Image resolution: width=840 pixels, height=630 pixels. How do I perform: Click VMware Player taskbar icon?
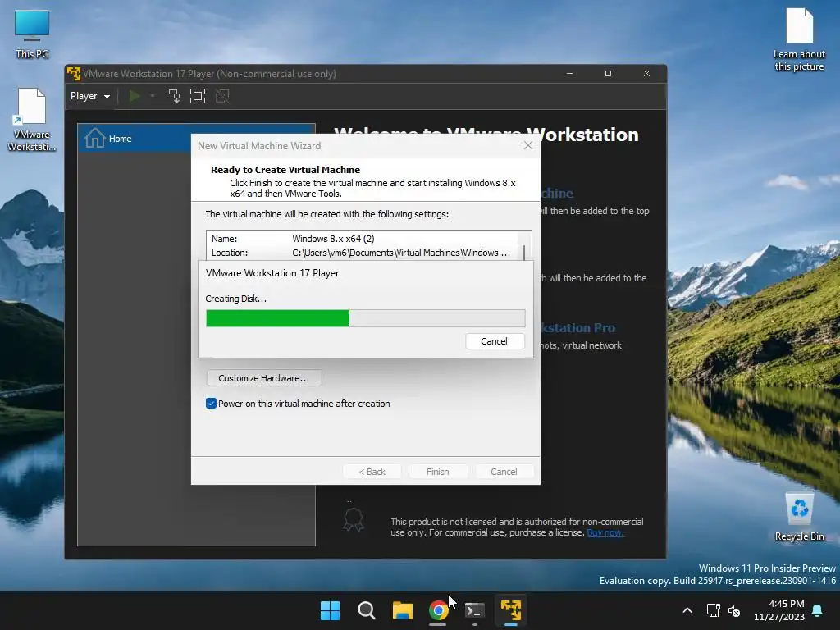(x=511, y=610)
